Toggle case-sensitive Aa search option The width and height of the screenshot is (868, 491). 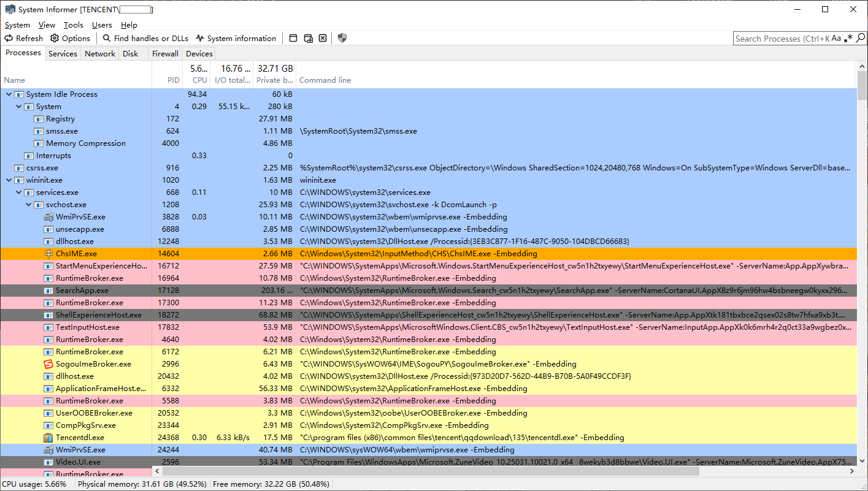pyautogui.click(x=837, y=38)
